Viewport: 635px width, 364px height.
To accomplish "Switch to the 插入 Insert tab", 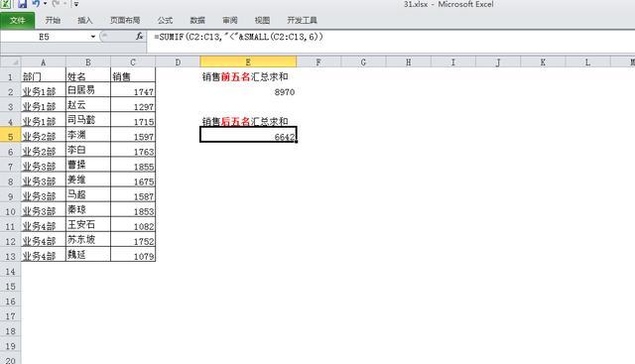I will point(85,20).
